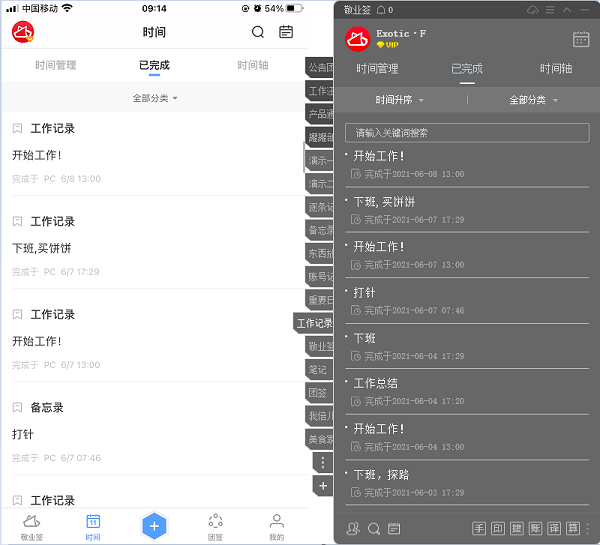The image size is (600, 545).
Task: Open 团签 in mobile bottom navigation
Action: (215, 527)
